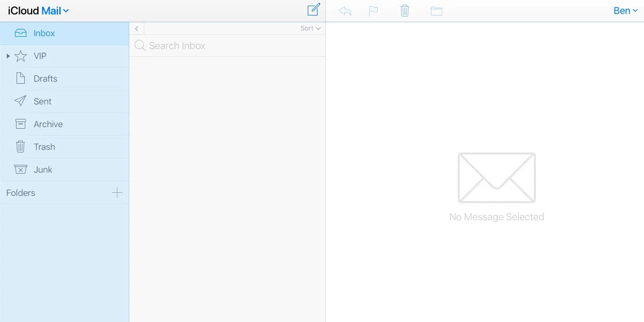
Task: Click the Junk mailbox icon
Action: point(21,170)
